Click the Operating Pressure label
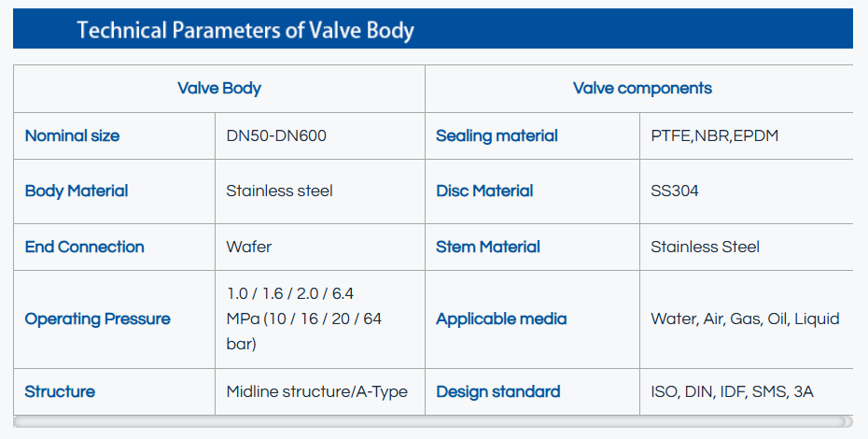This screenshot has width=868, height=439. tap(97, 319)
